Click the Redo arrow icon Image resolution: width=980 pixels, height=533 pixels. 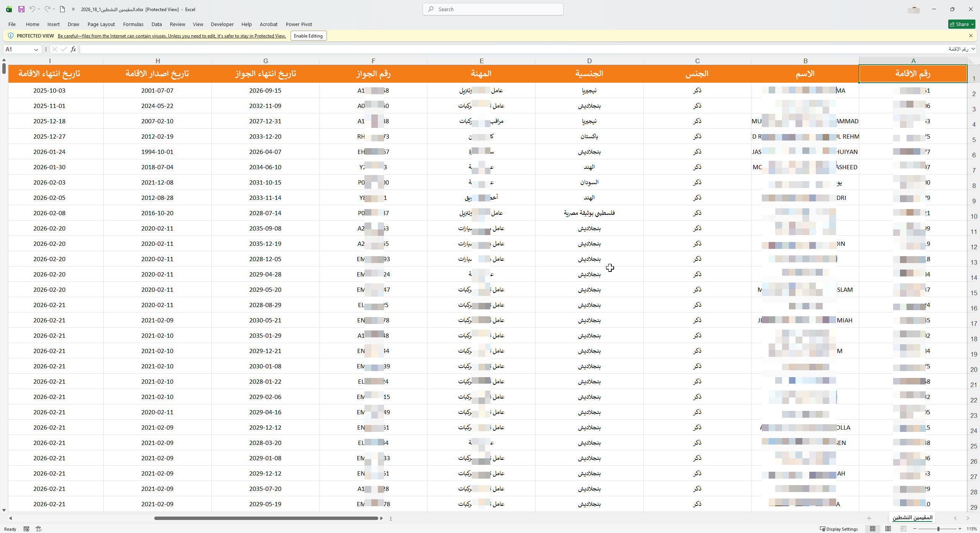pyautogui.click(x=47, y=9)
